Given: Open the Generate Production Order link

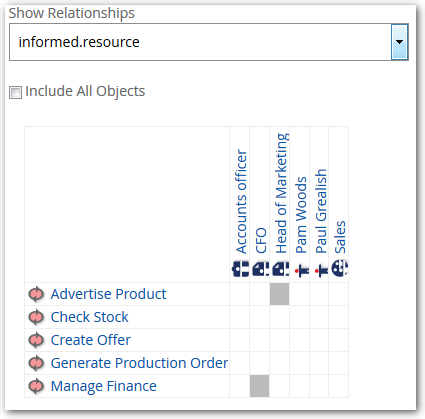Looking at the screenshot, I should coord(139,363).
